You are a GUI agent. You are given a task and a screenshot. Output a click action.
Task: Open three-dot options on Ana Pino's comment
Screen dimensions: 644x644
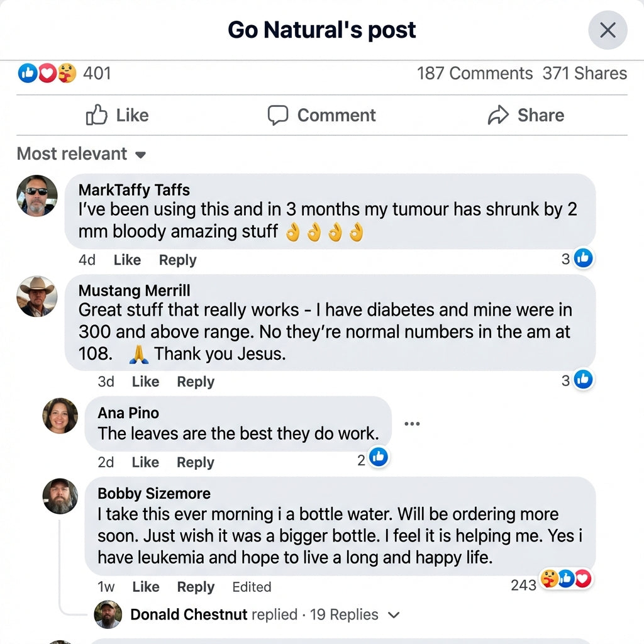click(x=412, y=423)
